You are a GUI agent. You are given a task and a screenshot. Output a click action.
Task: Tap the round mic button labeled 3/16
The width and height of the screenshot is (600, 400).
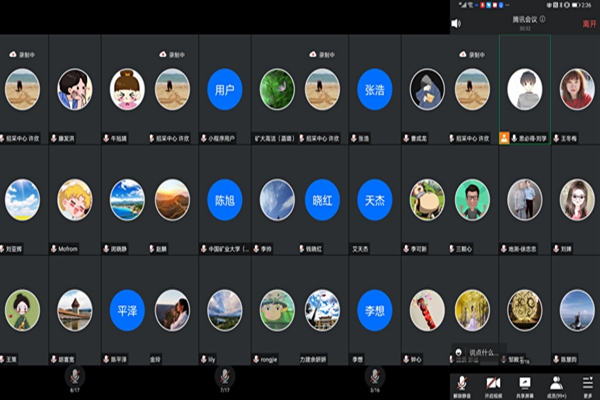375,375
